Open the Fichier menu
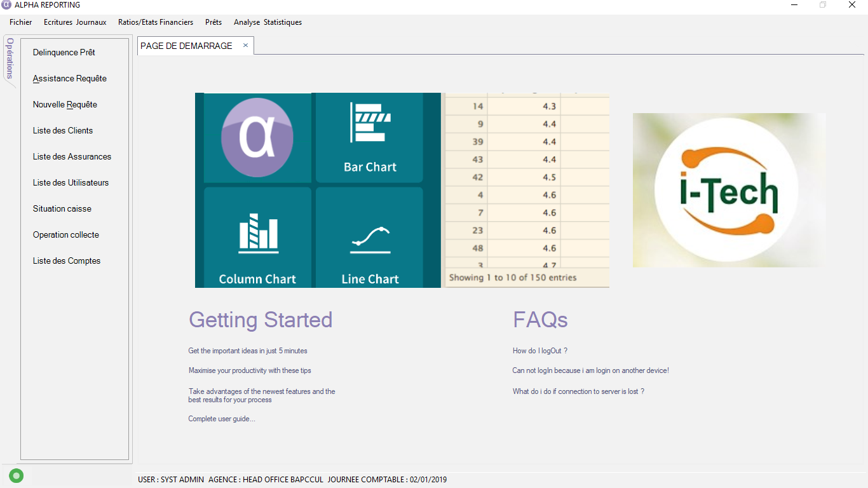 (x=21, y=22)
